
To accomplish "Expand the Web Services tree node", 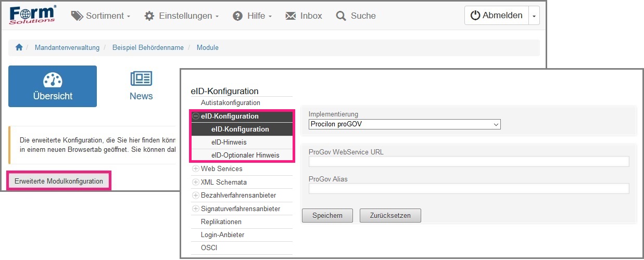I will pyautogui.click(x=196, y=168).
